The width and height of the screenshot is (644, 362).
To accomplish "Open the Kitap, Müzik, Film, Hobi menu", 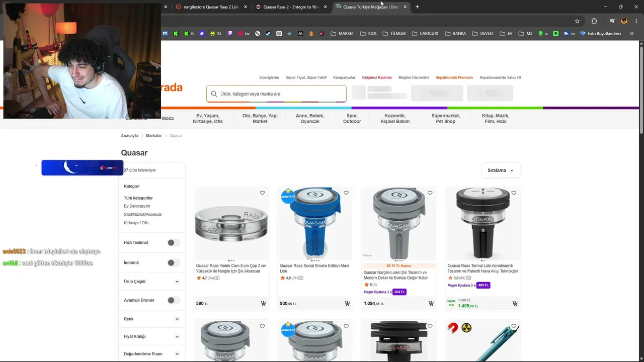I will (496, 119).
